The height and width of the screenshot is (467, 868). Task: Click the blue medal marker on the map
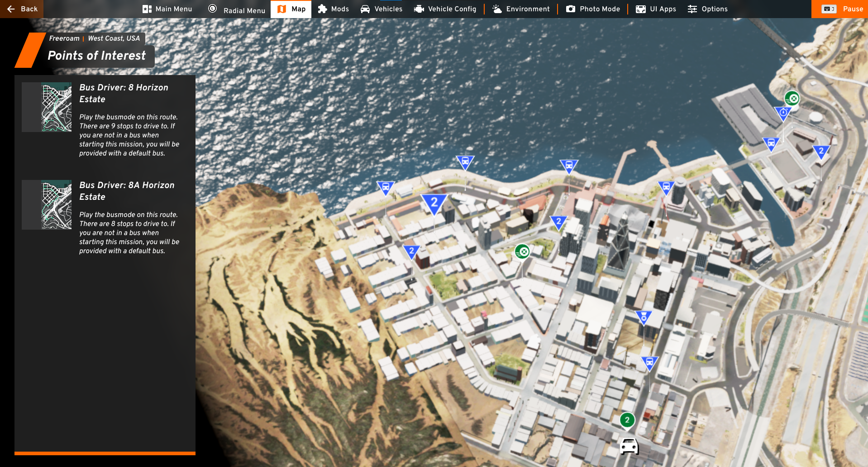click(644, 317)
